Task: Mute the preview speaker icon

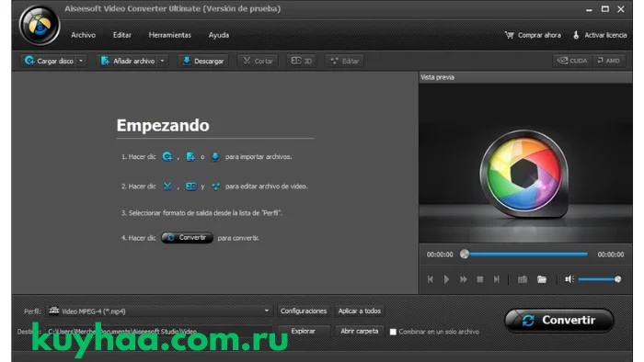Action: (x=569, y=279)
